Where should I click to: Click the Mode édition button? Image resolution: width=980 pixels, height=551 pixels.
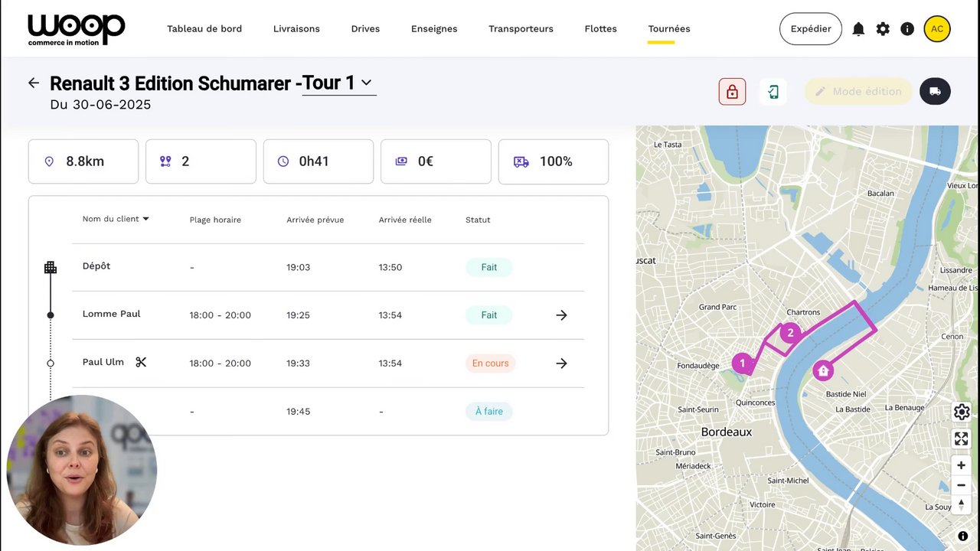coord(858,92)
